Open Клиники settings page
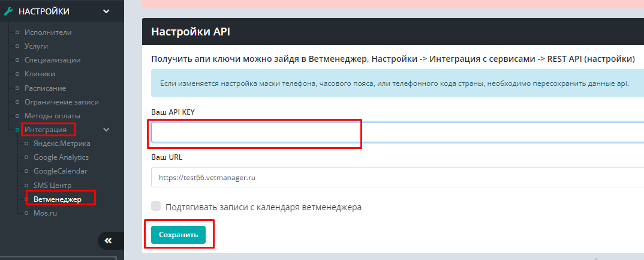 click(40, 74)
